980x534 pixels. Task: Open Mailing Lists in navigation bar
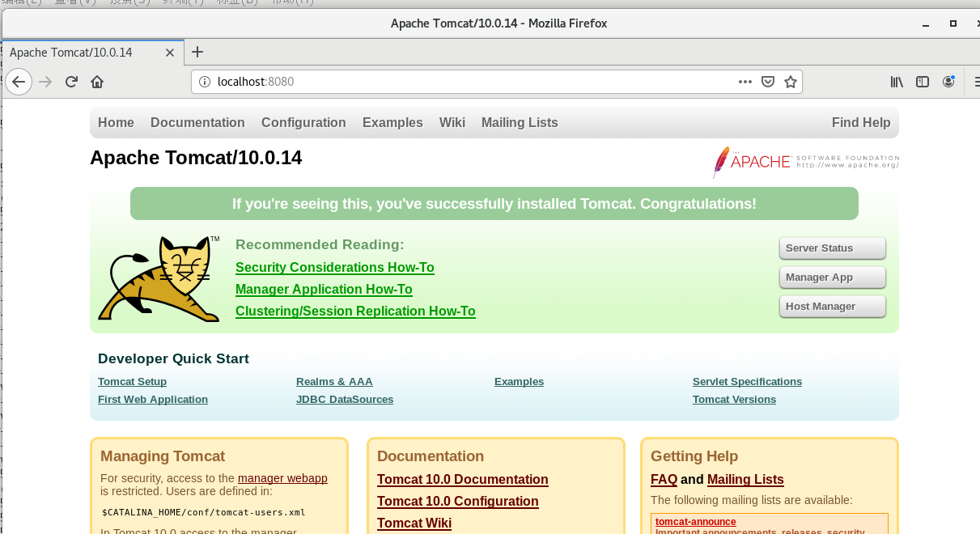(520, 123)
